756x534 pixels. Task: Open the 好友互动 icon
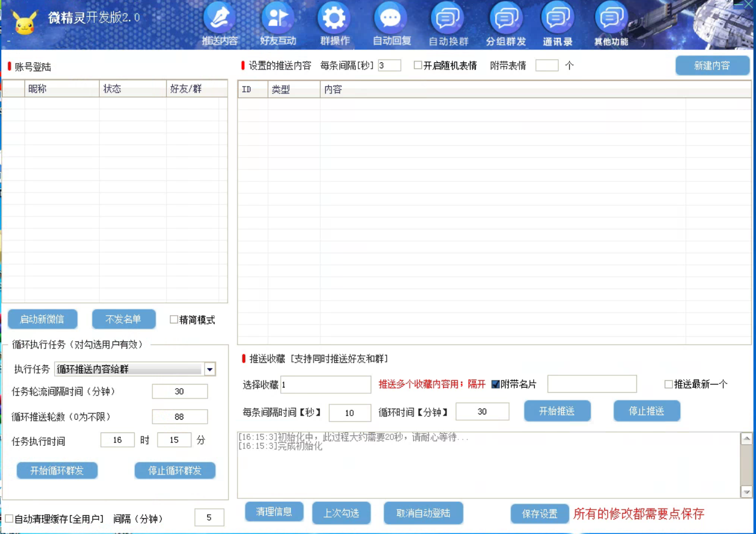point(278,19)
